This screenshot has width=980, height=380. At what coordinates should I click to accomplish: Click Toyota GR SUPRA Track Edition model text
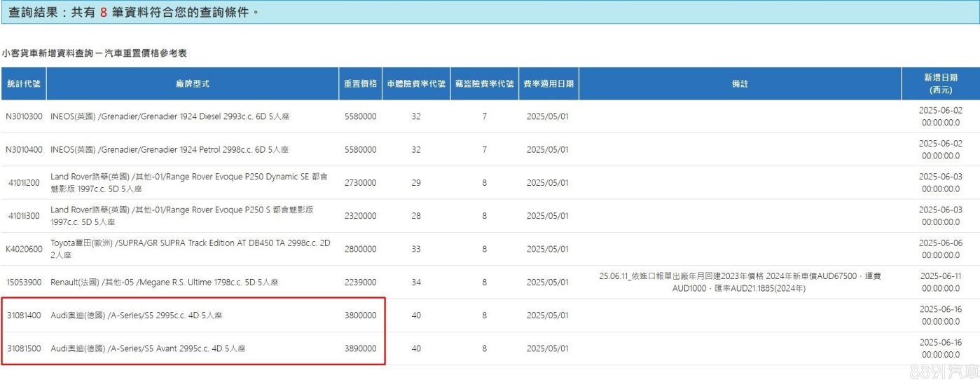pyautogui.click(x=191, y=249)
